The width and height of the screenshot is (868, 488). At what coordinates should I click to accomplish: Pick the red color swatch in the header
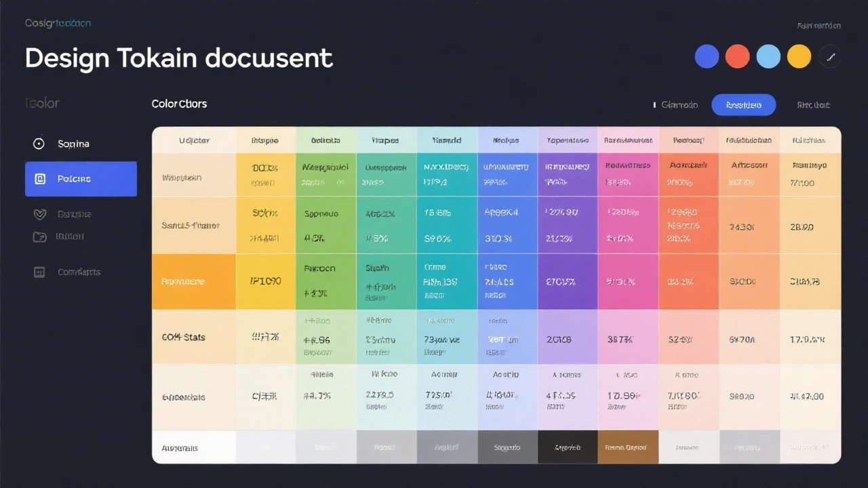737,56
